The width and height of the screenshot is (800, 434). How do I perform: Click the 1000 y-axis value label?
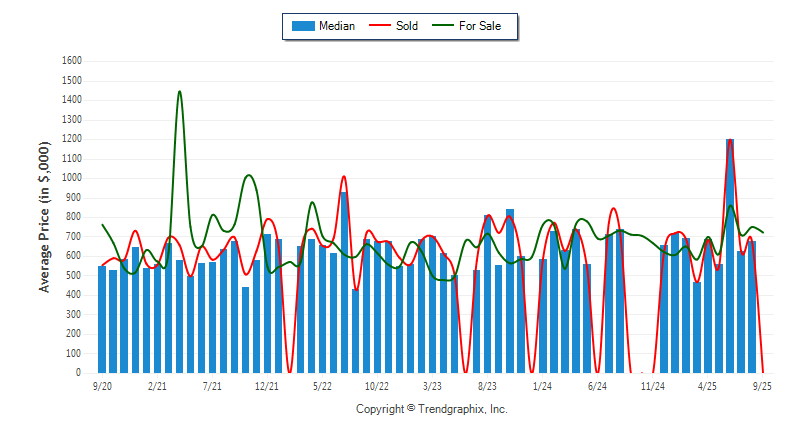coord(71,178)
